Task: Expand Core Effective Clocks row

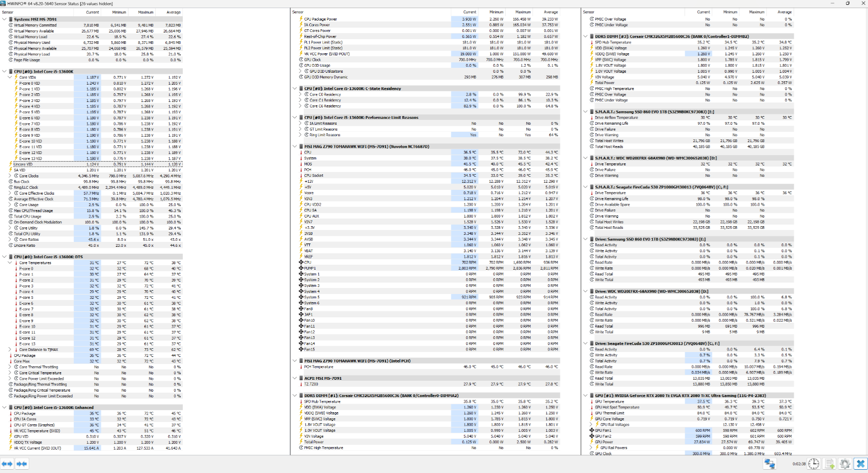Action: (x=10, y=193)
